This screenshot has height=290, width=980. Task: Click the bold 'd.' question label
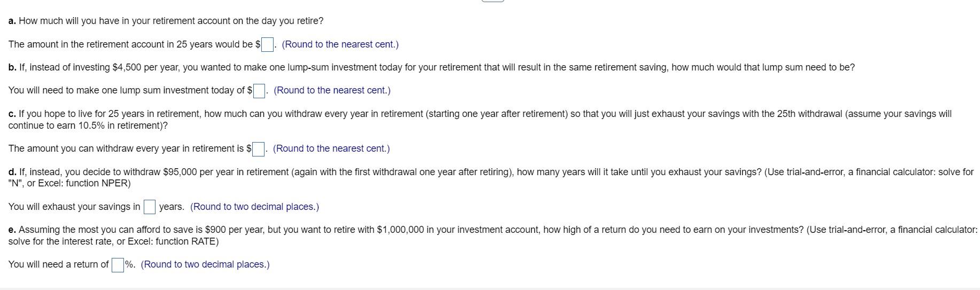[x=13, y=172]
